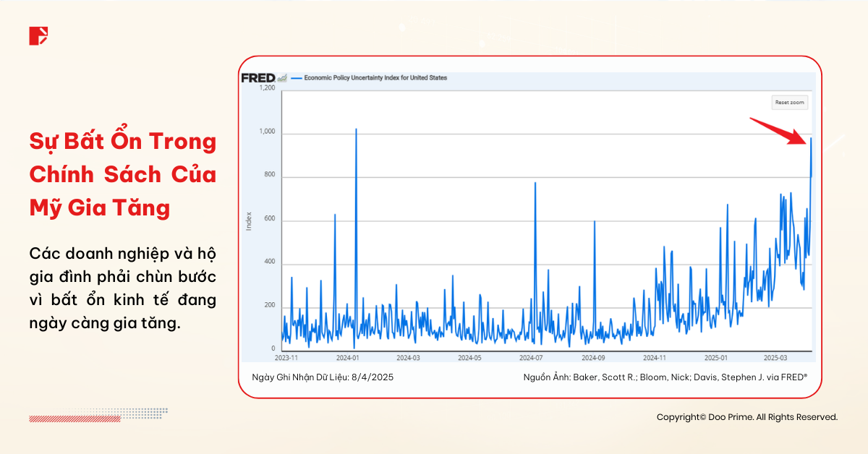Click the Doo Prime copyright notice
This screenshot has width=868, height=454.
coord(746,417)
